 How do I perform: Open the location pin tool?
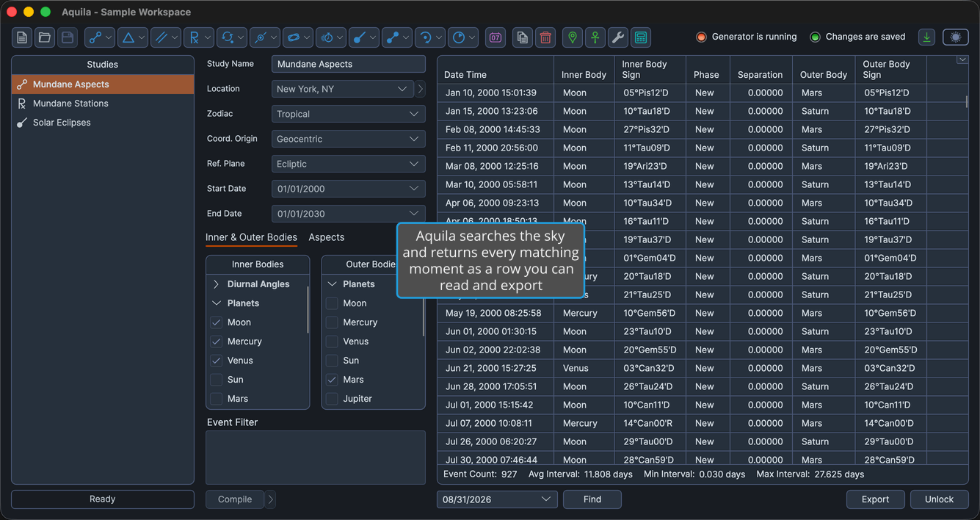tap(573, 37)
